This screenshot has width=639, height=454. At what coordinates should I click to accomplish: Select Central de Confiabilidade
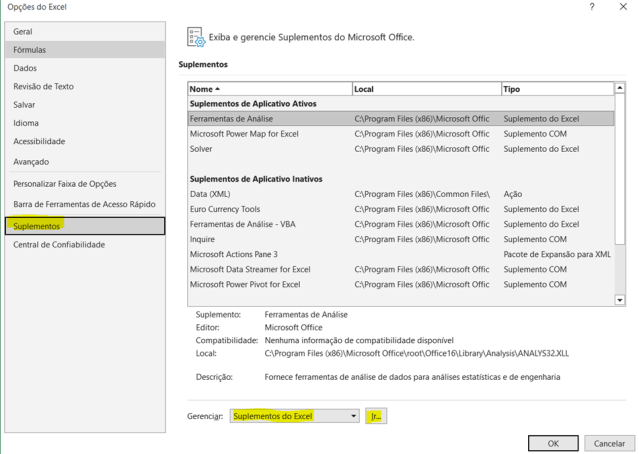click(59, 245)
